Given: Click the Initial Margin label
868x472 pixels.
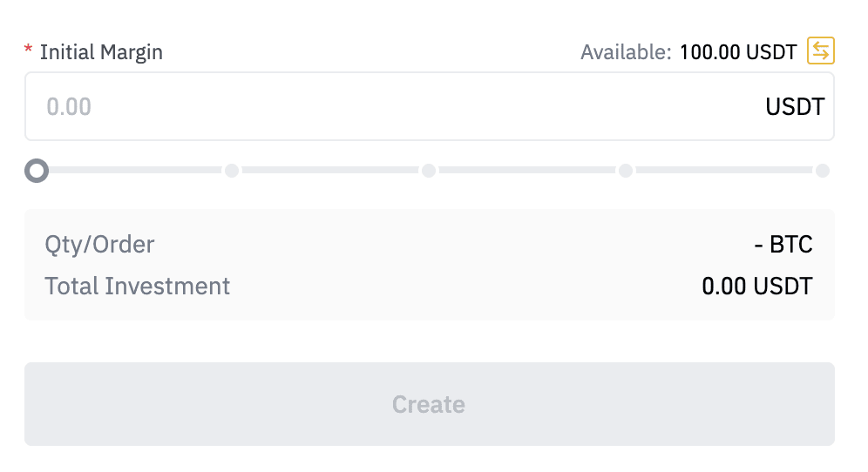Looking at the screenshot, I should point(101,52).
